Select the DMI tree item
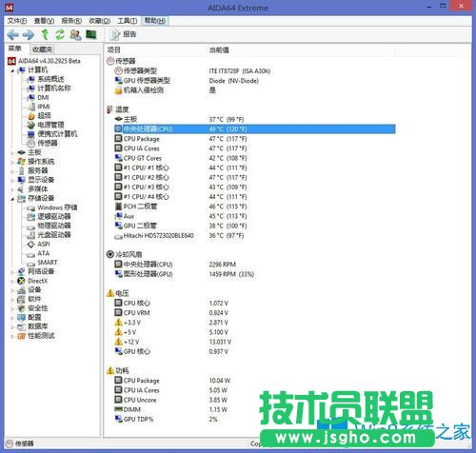The width and height of the screenshot is (476, 453). (x=38, y=97)
